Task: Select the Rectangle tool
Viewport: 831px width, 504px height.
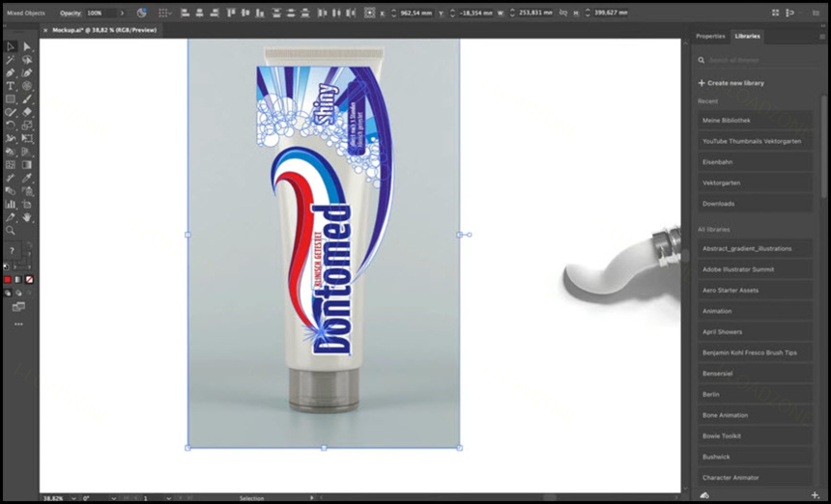Action: tap(11, 99)
